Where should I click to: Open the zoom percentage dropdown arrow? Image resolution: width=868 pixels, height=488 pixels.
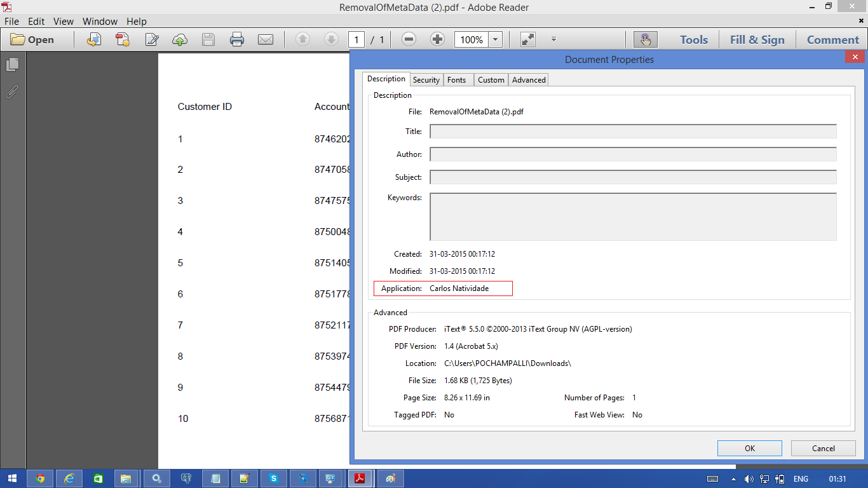click(496, 39)
